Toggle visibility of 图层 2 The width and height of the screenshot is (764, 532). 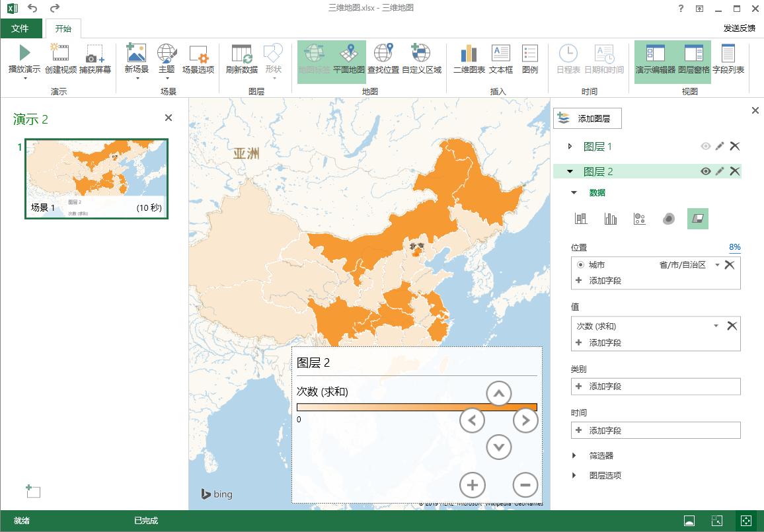705,171
